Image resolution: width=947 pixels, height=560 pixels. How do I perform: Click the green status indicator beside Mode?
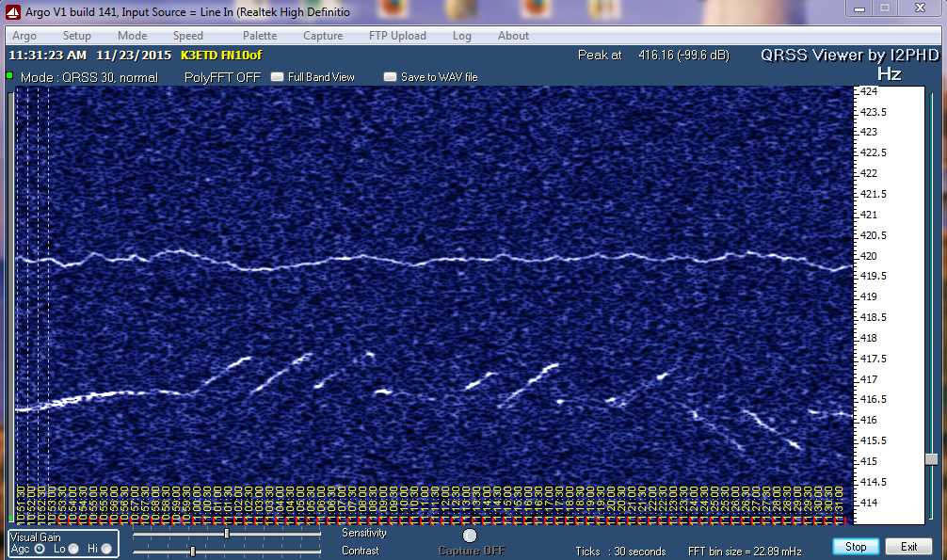tap(10, 74)
